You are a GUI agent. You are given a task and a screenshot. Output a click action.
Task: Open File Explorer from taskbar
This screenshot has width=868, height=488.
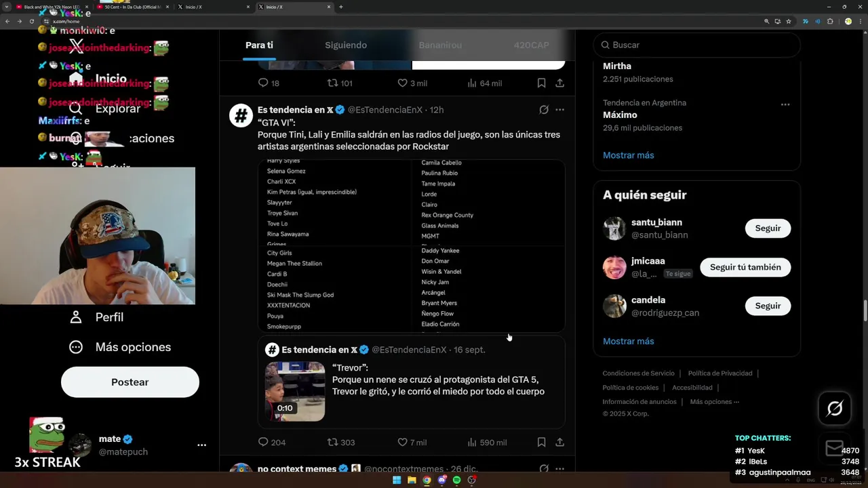coord(412,481)
